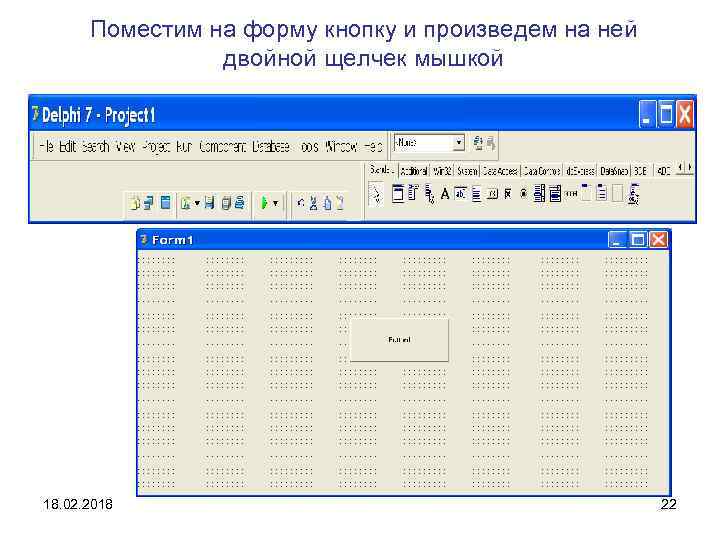Screen dimensions: 720x540
Task: Pick the Panel component in the palette
Action: point(618,193)
